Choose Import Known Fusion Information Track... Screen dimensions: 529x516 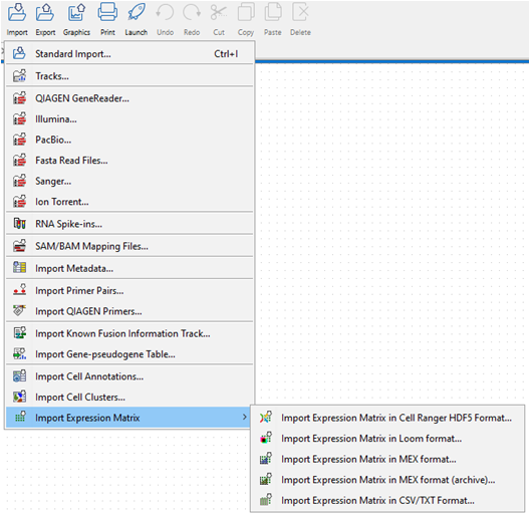tap(130, 333)
